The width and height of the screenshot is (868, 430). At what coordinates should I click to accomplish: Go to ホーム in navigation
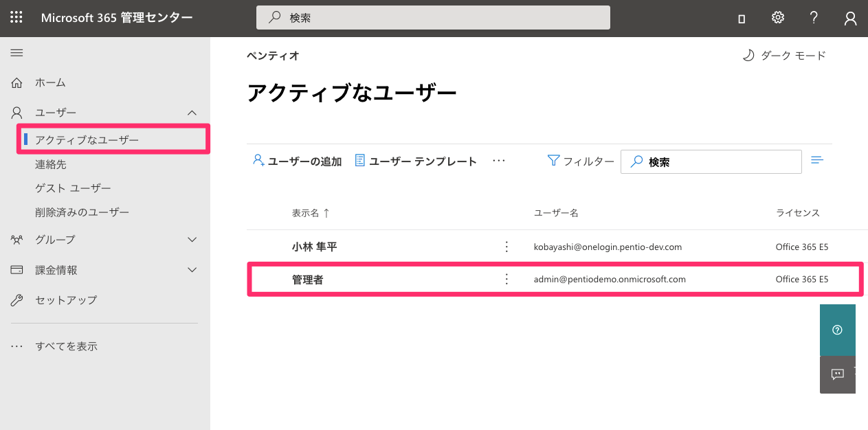(x=50, y=82)
